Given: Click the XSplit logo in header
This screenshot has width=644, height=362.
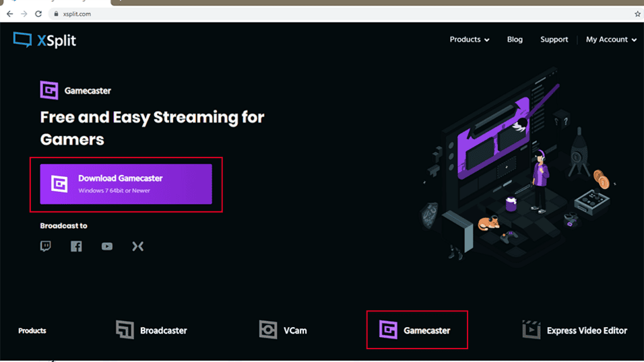Looking at the screenshot, I should 44,40.
